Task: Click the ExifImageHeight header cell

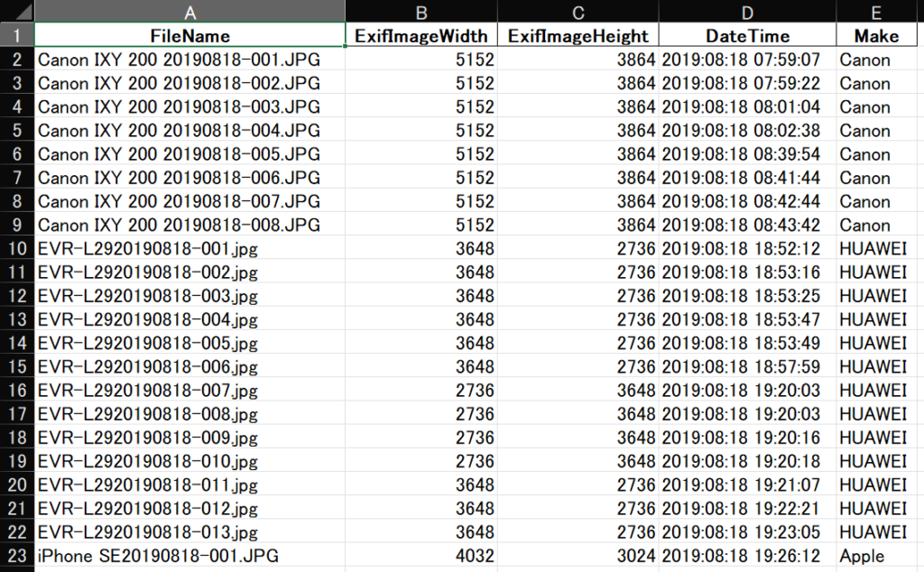Action: pos(577,36)
